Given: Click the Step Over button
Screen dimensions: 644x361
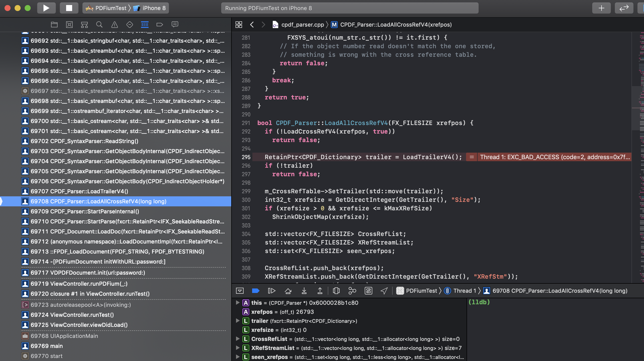Looking at the screenshot, I should coord(288,291).
